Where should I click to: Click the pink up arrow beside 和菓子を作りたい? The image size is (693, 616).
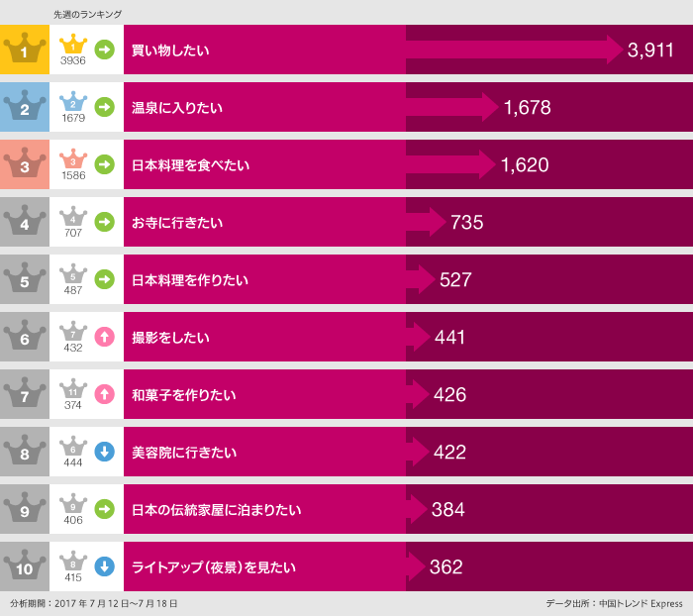[x=104, y=394]
